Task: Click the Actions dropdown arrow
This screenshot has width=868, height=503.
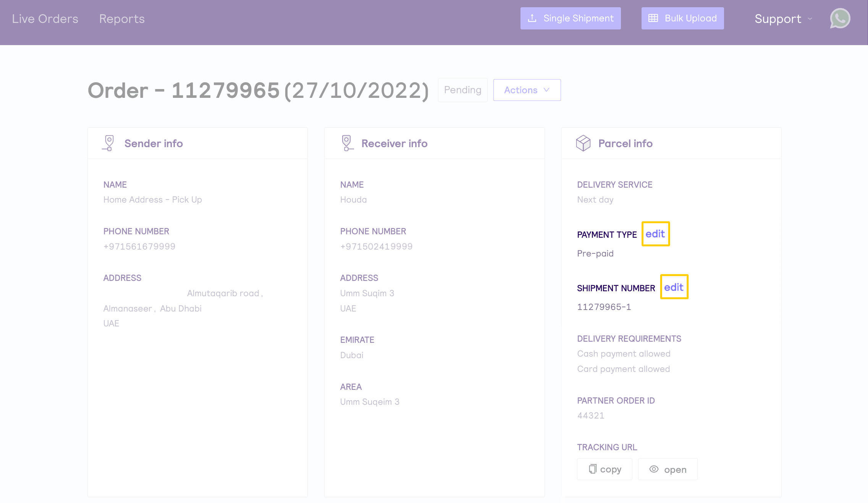Action: 546,90
